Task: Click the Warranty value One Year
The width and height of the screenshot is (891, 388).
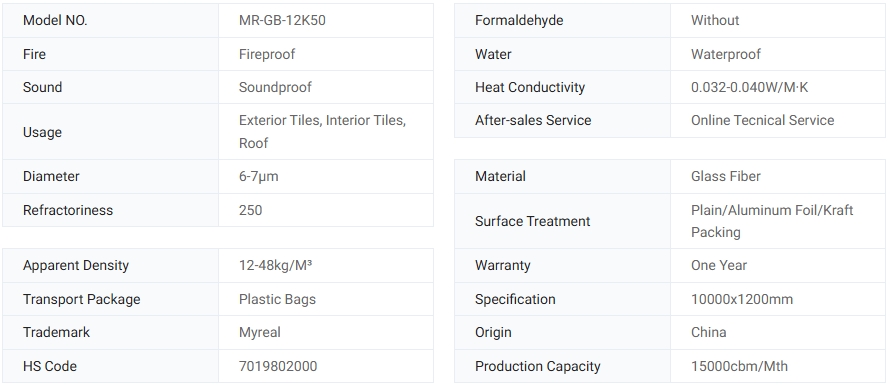Action: click(719, 265)
